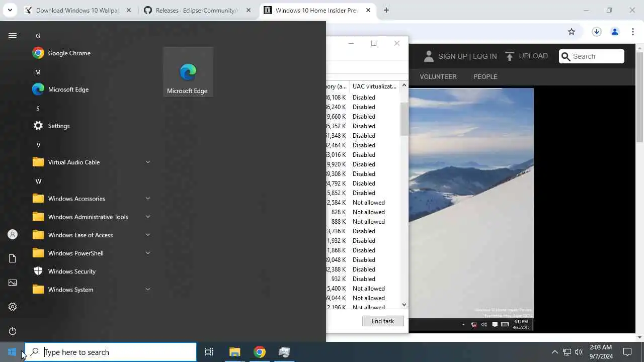Open Chrome's tab search dropdown
The width and height of the screenshot is (644, 362).
tap(10, 10)
